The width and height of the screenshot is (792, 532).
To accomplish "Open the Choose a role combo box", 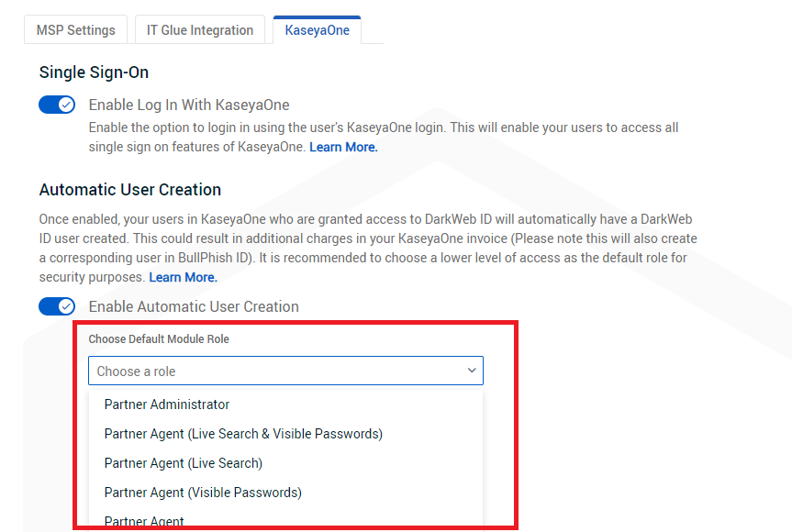I will 284,371.
